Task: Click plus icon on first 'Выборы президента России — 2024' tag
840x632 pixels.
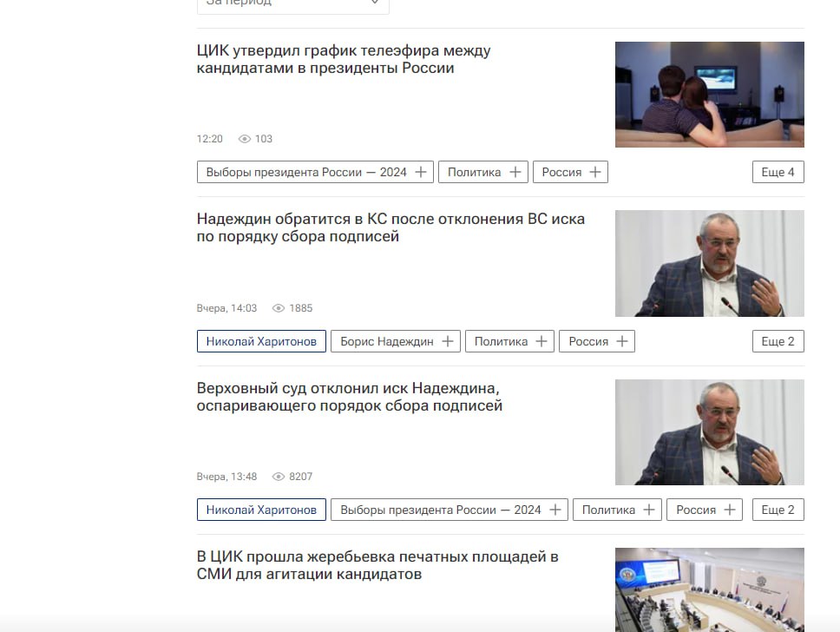Action: point(421,172)
